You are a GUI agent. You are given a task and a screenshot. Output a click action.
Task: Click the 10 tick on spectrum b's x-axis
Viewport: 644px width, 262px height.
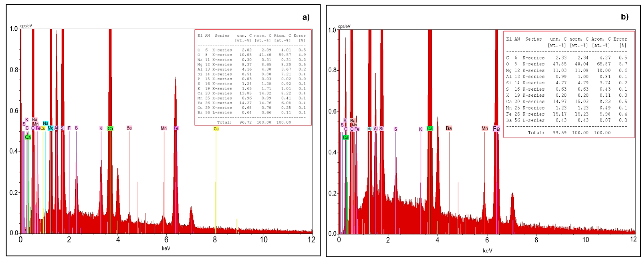(x=585, y=240)
